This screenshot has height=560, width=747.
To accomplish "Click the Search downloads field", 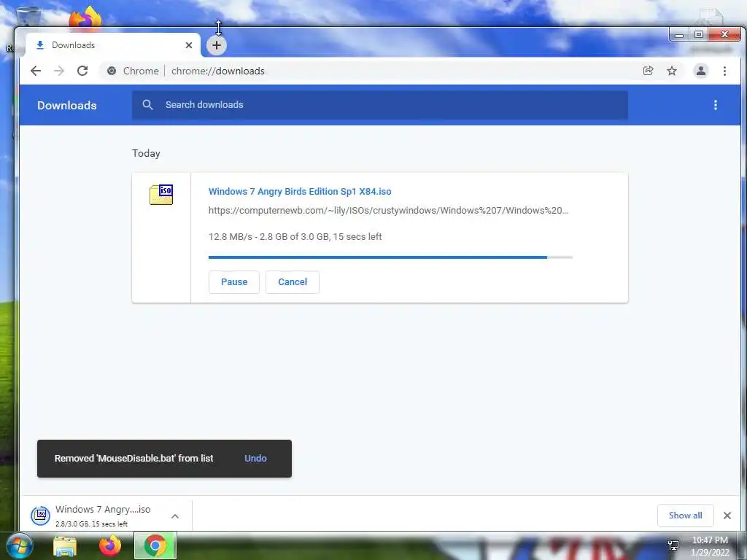I will pyautogui.click(x=379, y=105).
